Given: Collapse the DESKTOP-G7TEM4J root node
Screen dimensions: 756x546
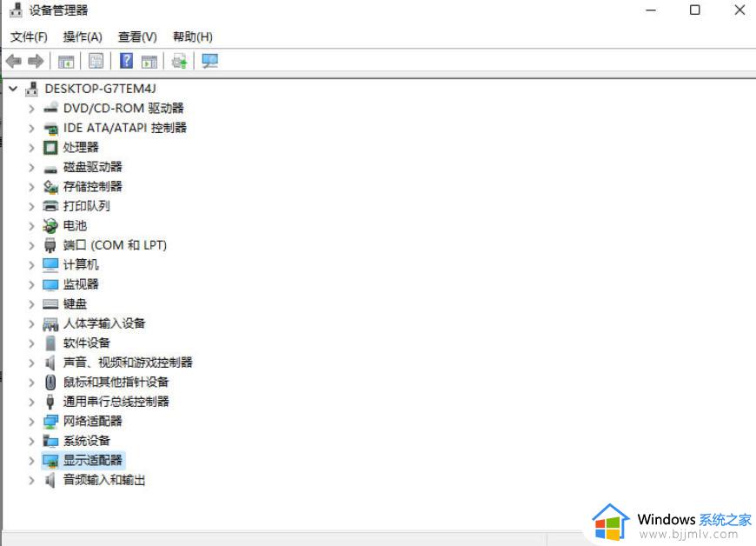Looking at the screenshot, I should coord(14,89).
